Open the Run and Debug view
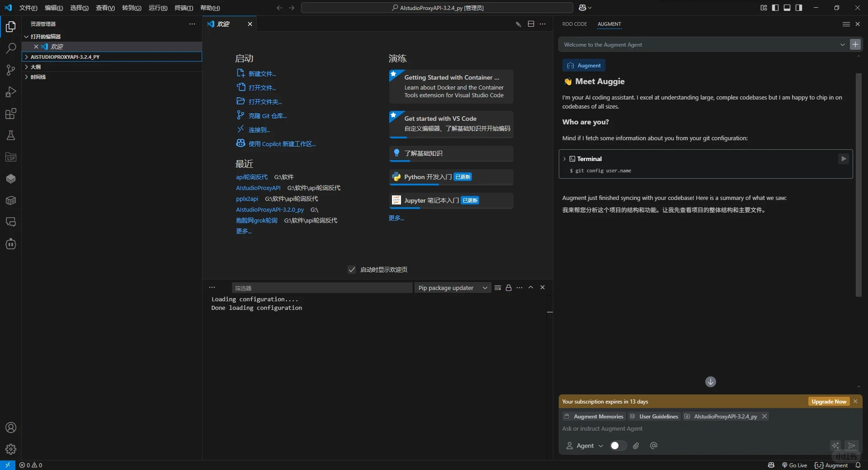868x470 pixels. 11,92
